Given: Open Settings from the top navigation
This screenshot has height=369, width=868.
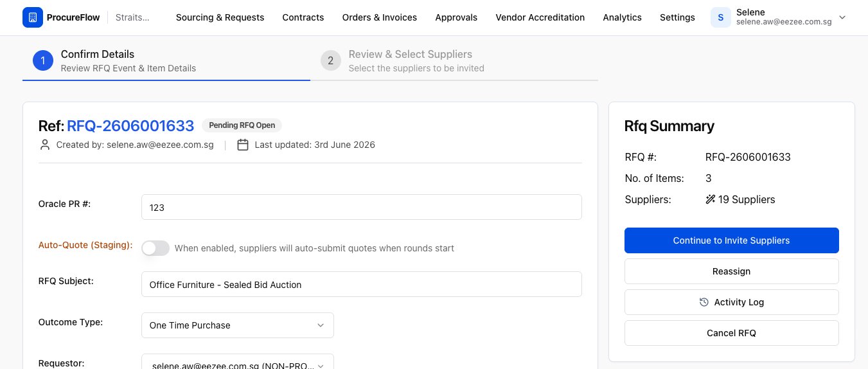Looking at the screenshot, I should coord(677,17).
